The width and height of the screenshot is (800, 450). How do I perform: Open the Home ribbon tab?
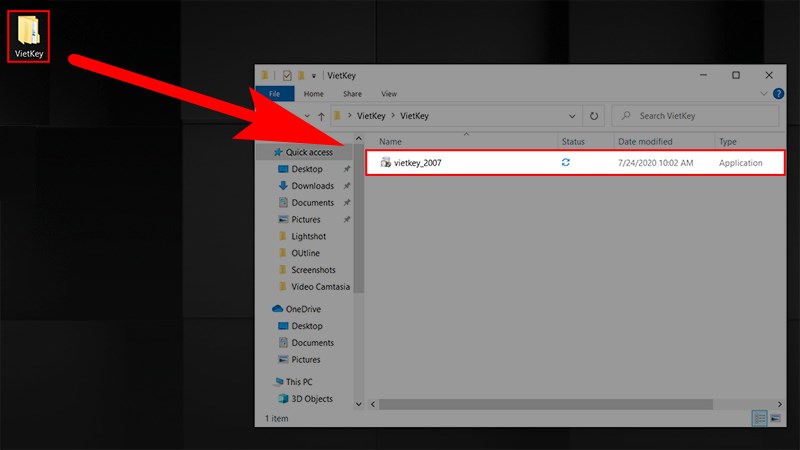[313, 94]
